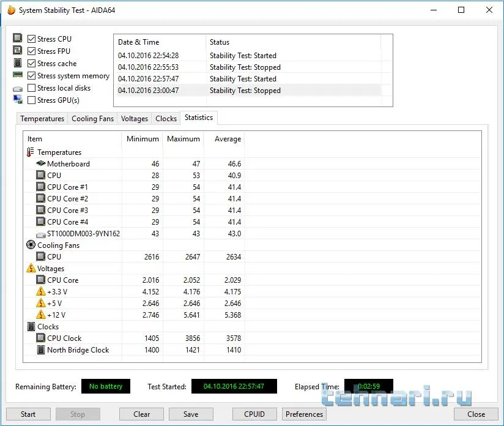Click the Close button at bottom right
The height and width of the screenshot is (426, 504).
pos(476,414)
